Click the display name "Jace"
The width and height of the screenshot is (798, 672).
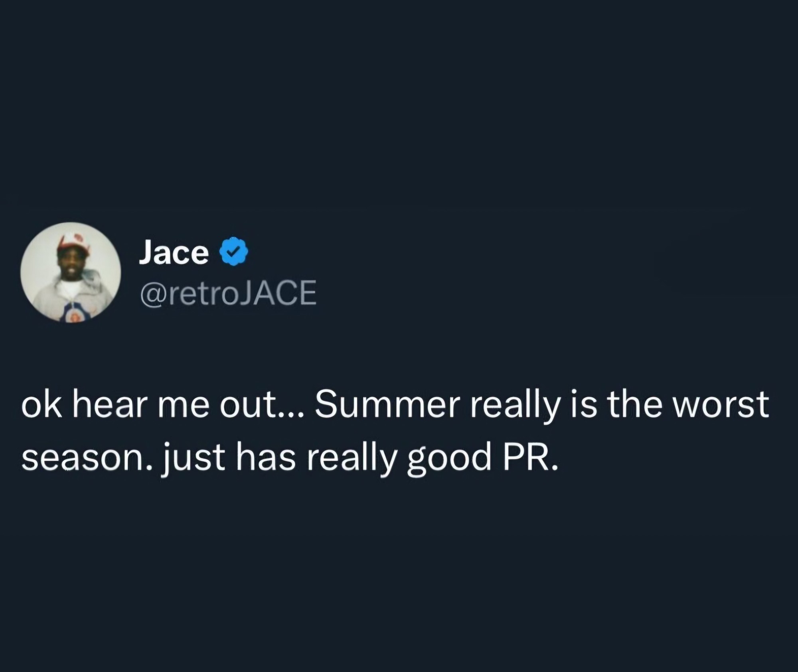pyautogui.click(x=174, y=252)
